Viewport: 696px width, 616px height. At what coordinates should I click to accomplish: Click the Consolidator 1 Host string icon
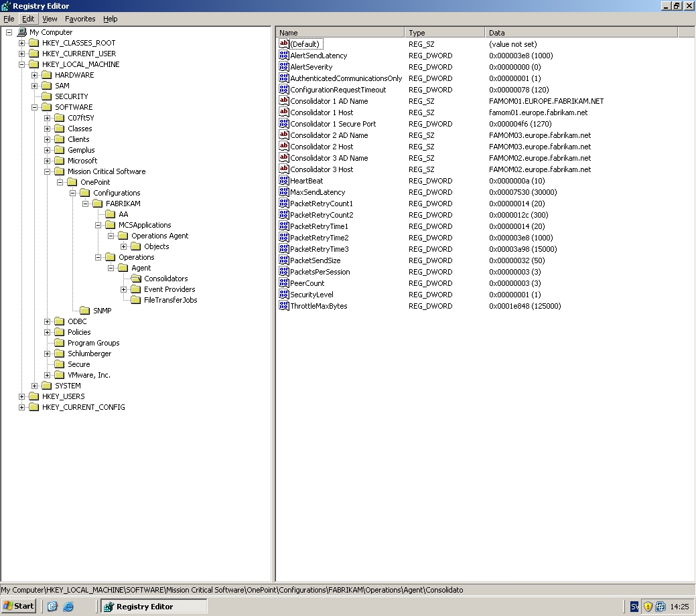point(283,112)
